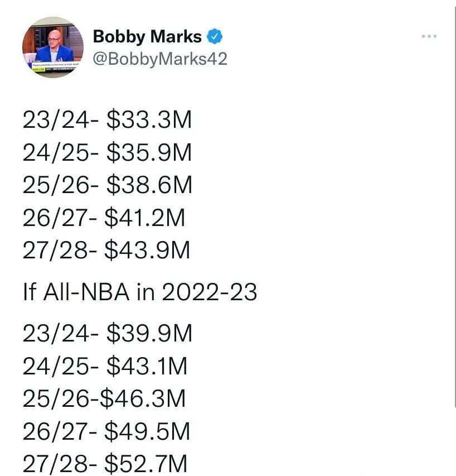Viewport: 456px width, 476px height.
Task: Select the 23/24- $39.9M line
Action: pos(108,334)
